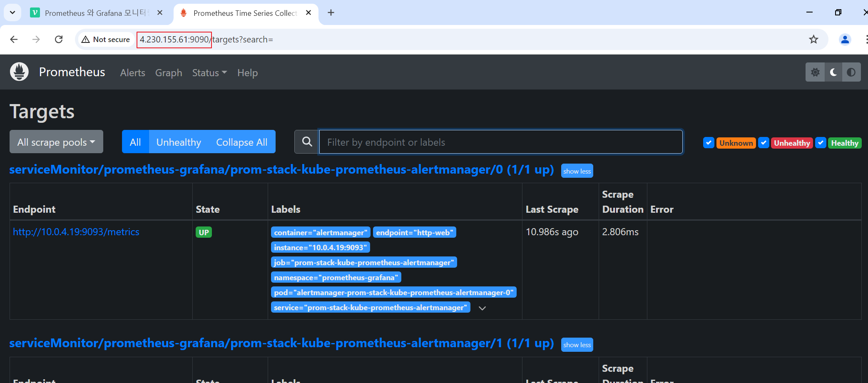This screenshot has width=868, height=383.
Task: Click the endpoint="http-web" label
Action: coord(415,232)
